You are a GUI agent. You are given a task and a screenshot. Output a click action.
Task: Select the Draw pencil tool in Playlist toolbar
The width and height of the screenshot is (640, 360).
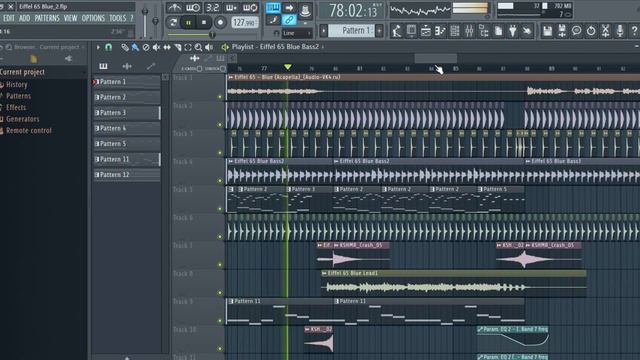[x=125, y=47]
